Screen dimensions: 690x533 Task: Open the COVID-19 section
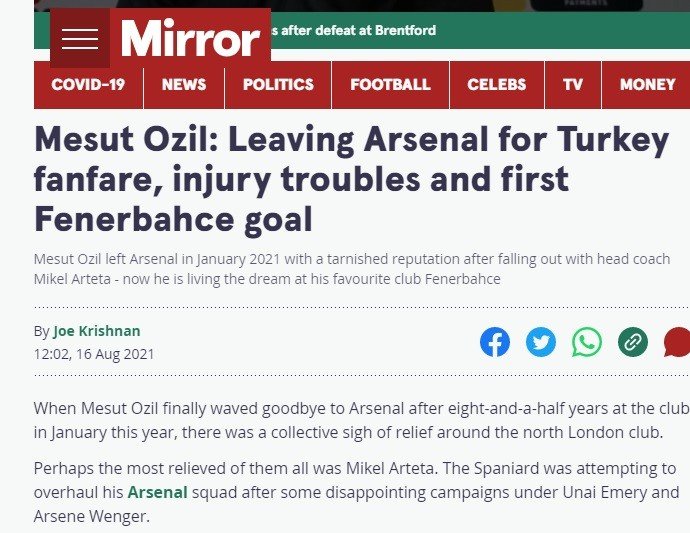[88, 85]
